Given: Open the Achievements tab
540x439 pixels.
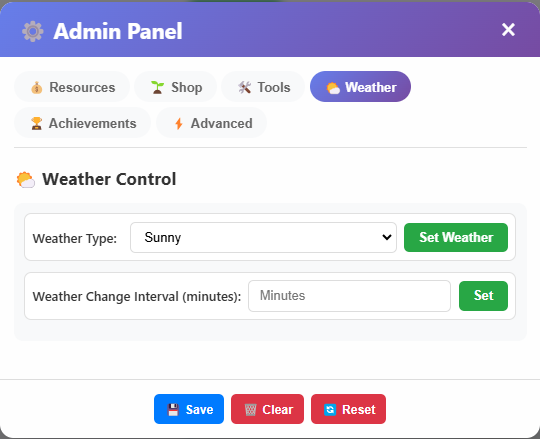Looking at the screenshot, I should (x=82, y=123).
